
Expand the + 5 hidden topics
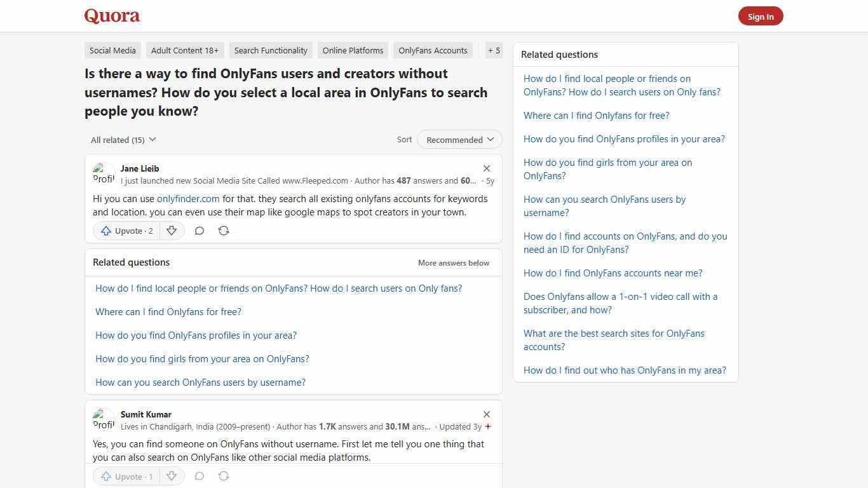494,50
